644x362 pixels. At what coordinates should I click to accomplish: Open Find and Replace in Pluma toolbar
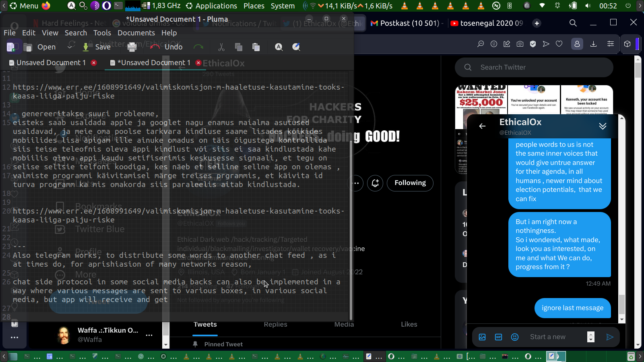coord(296,47)
